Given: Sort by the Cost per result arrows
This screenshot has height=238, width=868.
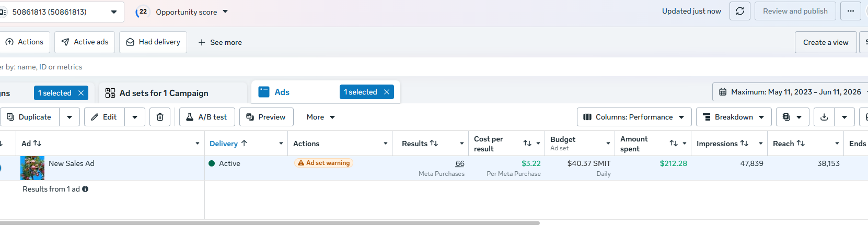Looking at the screenshot, I should [x=527, y=143].
